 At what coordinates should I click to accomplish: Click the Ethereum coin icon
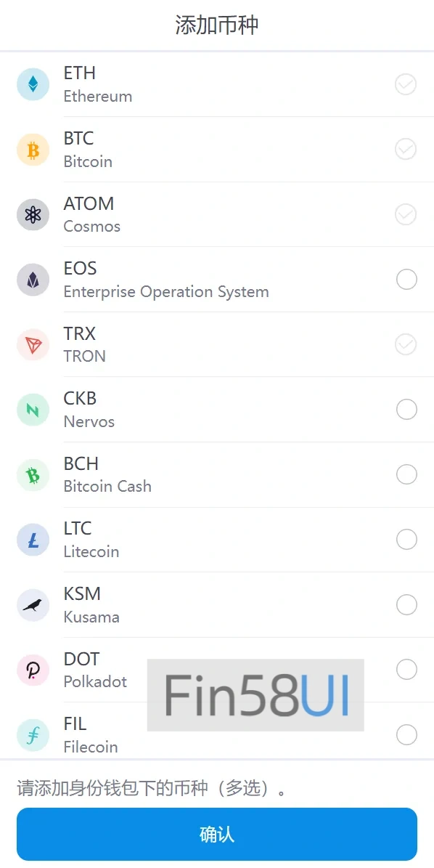click(x=33, y=84)
